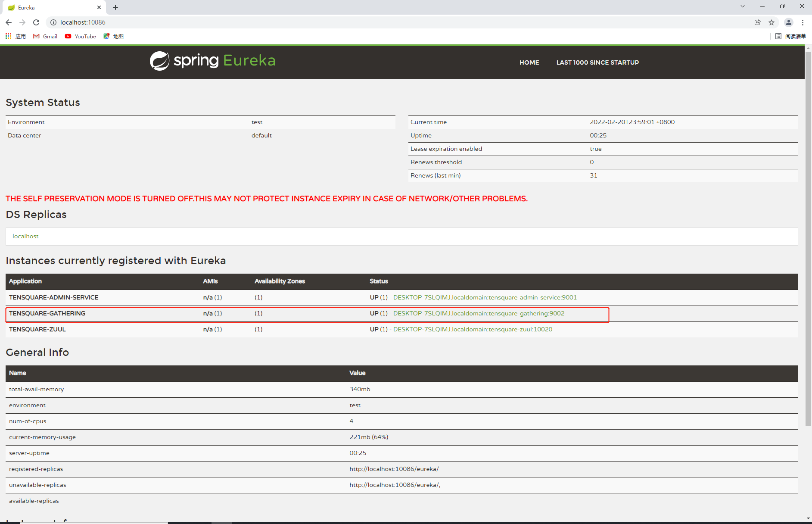Select server-uptime value 00:25
This screenshot has height=524, width=812.
point(358,453)
